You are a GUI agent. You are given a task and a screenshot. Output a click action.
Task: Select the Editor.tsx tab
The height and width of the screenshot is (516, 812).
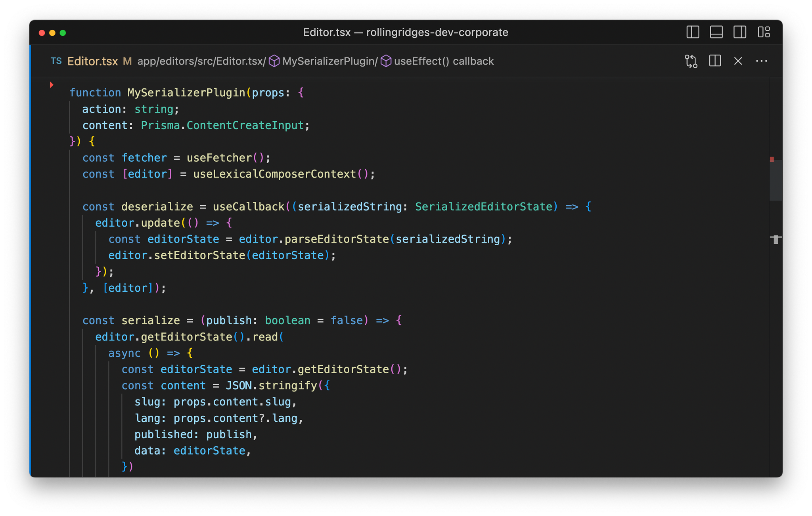pos(92,61)
